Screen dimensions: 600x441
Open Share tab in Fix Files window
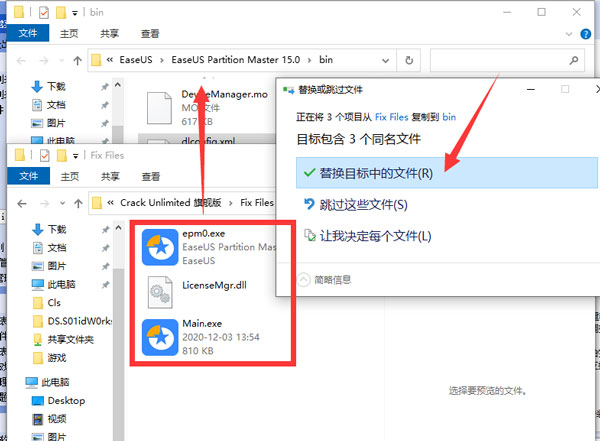coord(110,176)
